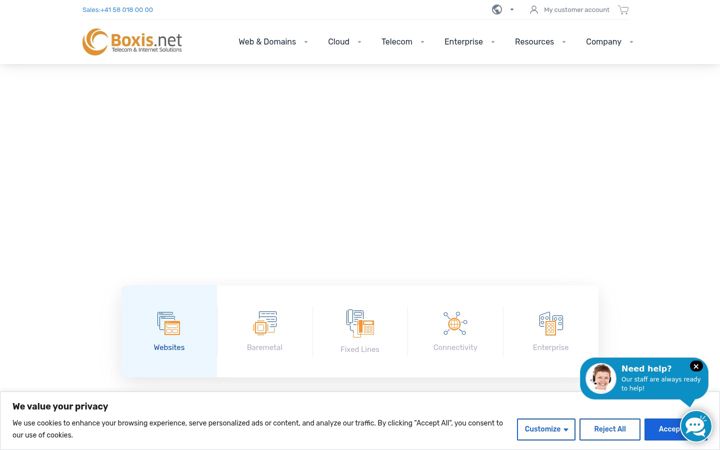The image size is (720, 450).
Task: Click the Websites tab label
Action: tap(169, 348)
